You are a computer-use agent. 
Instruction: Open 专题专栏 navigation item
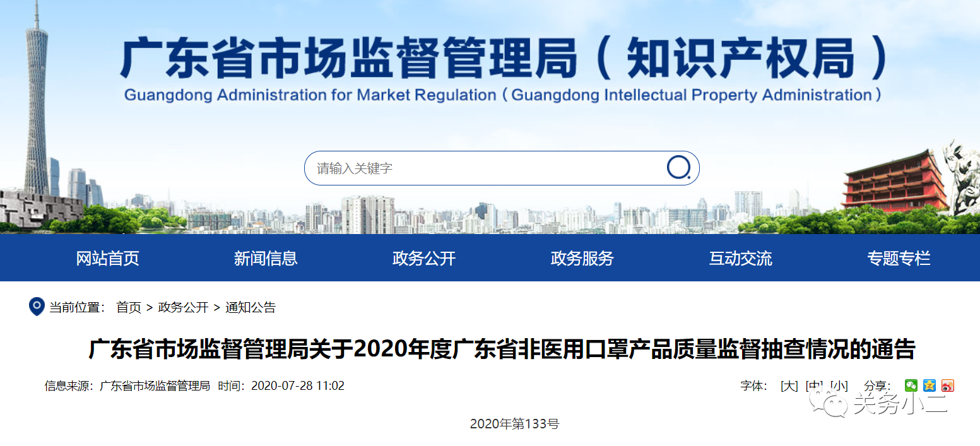tap(899, 258)
